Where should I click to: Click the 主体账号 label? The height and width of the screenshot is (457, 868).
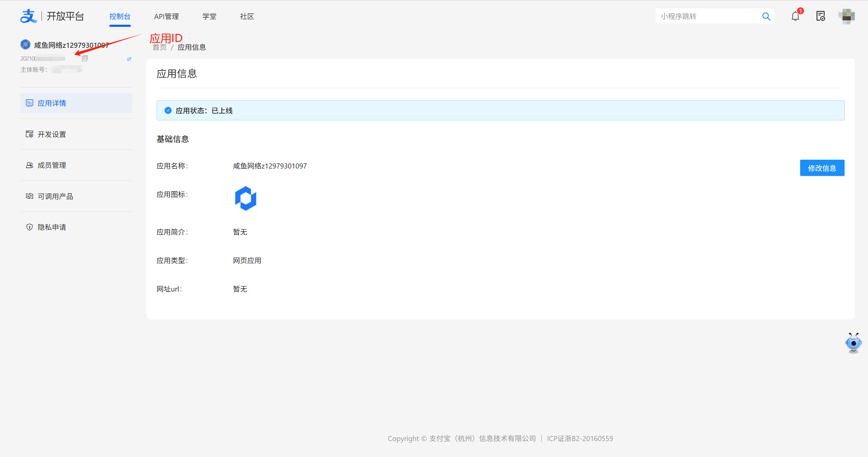34,69
